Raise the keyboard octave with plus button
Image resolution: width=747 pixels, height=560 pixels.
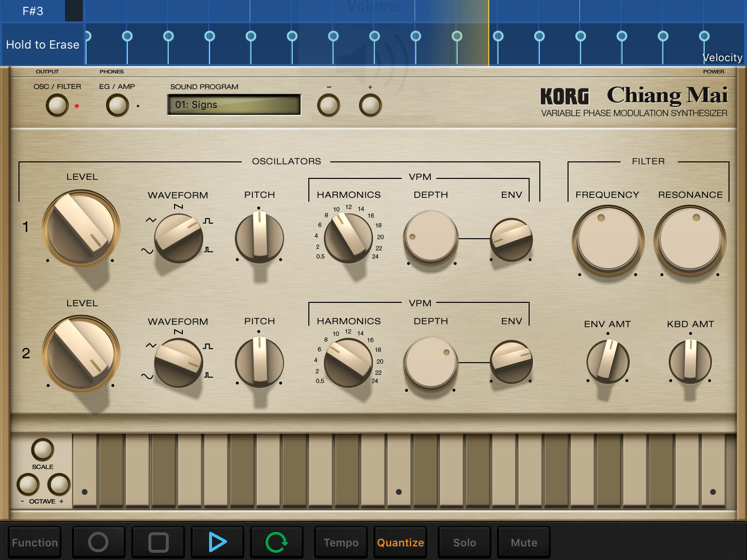(59, 485)
